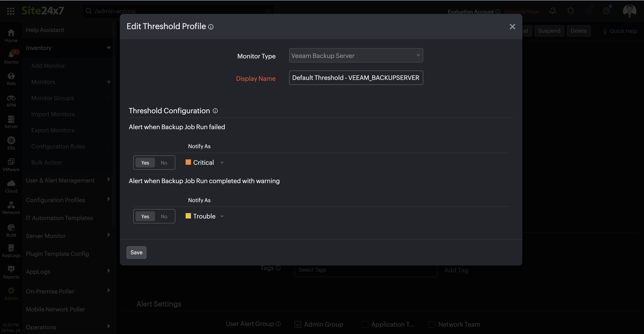Open the Trouble notify-as dropdown

(x=222, y=216)
